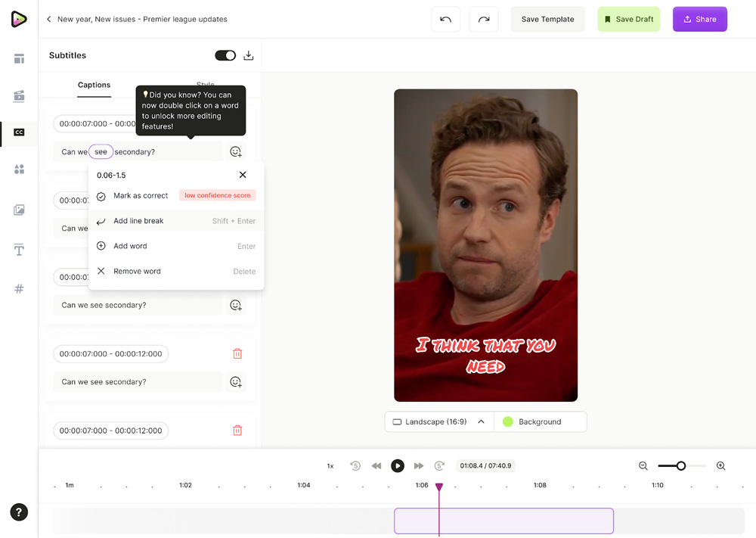756x538 pixels.
Task: Open the captions CC sidebar icon
Action: click(x=19, y=132)
